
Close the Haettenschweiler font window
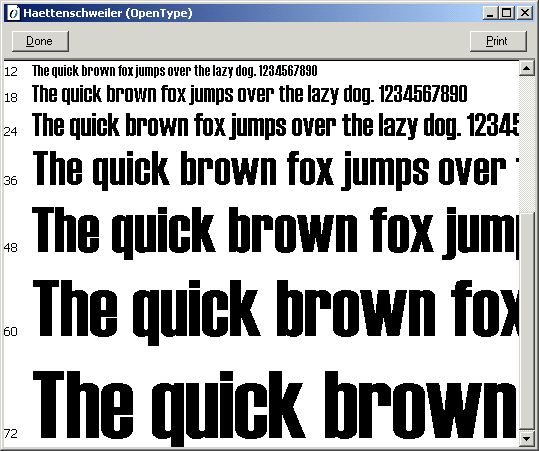[x=525, y=13]
